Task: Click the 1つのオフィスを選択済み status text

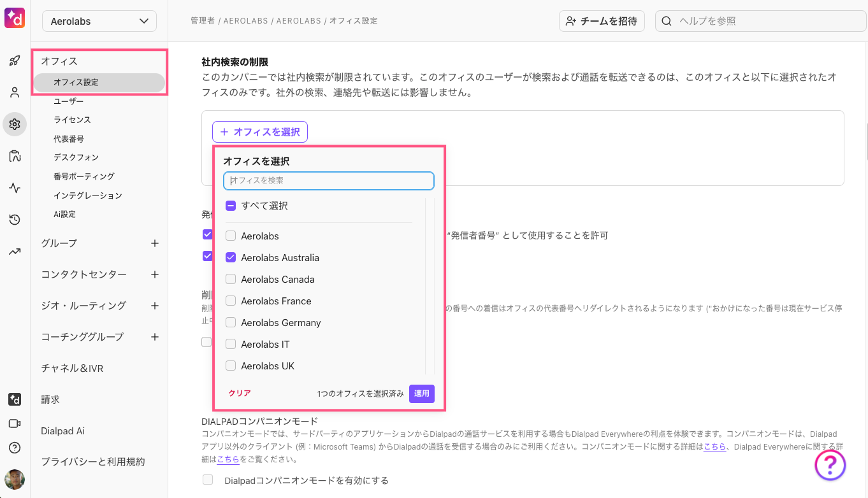Action: click(x=361, y=394)
